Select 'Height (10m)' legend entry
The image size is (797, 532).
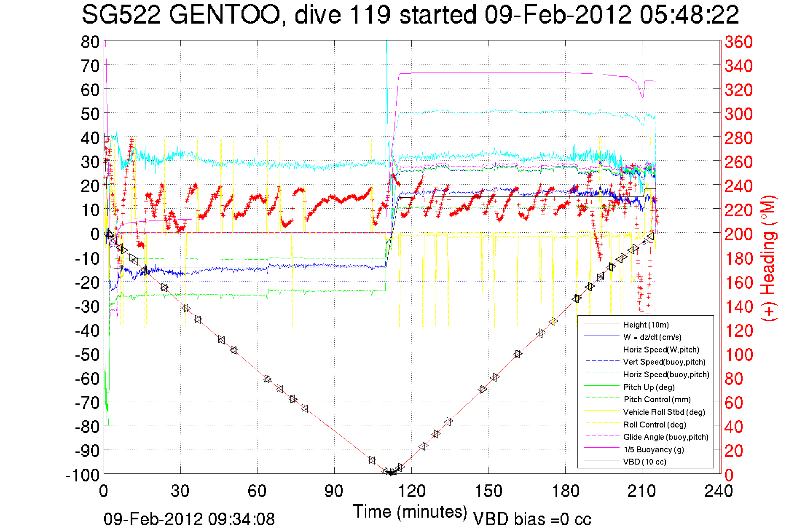coord(646,325)
